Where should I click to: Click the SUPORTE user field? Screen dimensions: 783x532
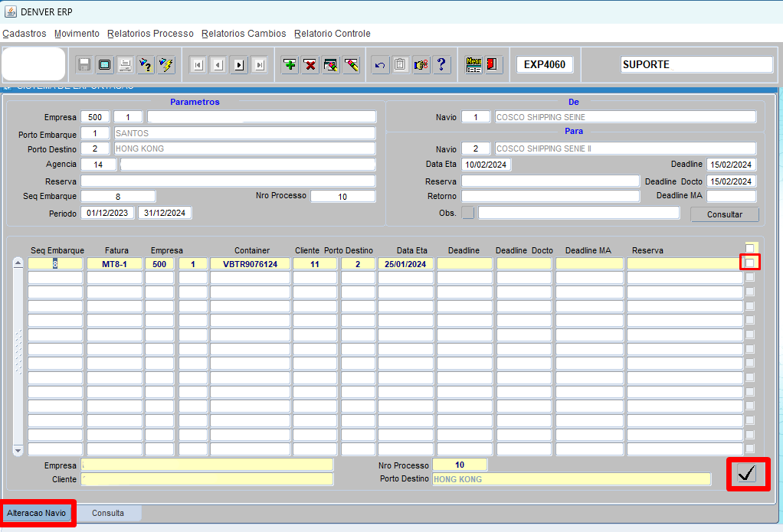pyautogui.click(x=696, y=64)
